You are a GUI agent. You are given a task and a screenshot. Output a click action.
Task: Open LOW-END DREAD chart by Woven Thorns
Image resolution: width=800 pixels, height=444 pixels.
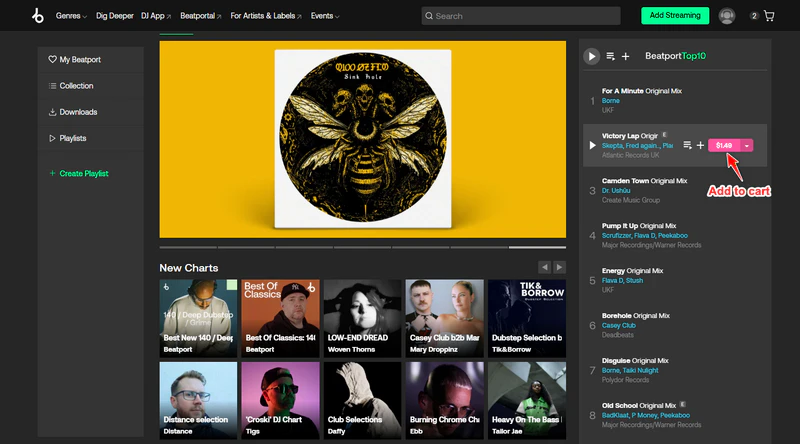click(363, 318)
